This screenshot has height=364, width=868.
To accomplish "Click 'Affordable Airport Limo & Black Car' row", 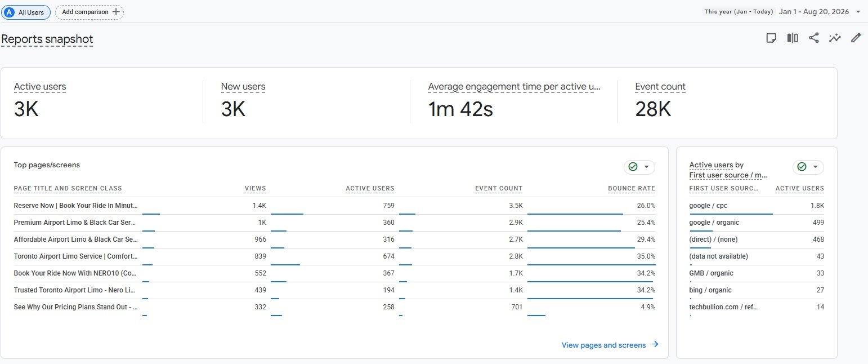I will (334, 239).
